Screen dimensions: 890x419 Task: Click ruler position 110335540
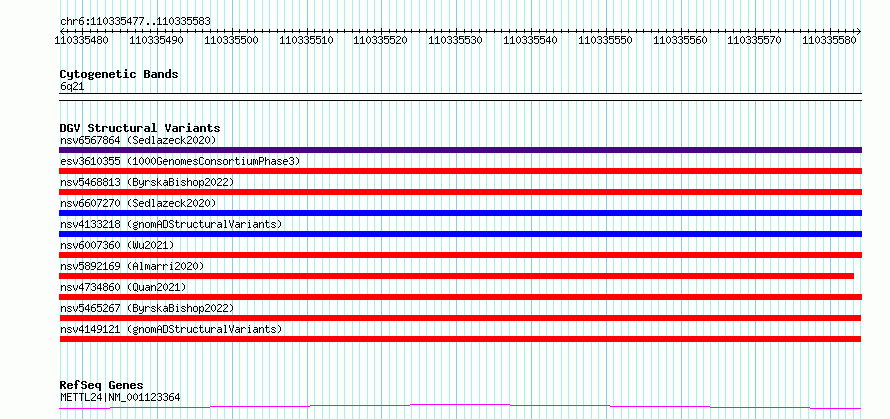[531, 40]
